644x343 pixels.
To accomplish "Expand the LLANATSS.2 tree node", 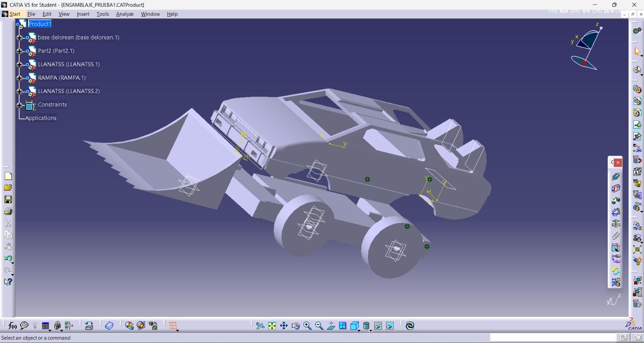I will click(19, 91).
